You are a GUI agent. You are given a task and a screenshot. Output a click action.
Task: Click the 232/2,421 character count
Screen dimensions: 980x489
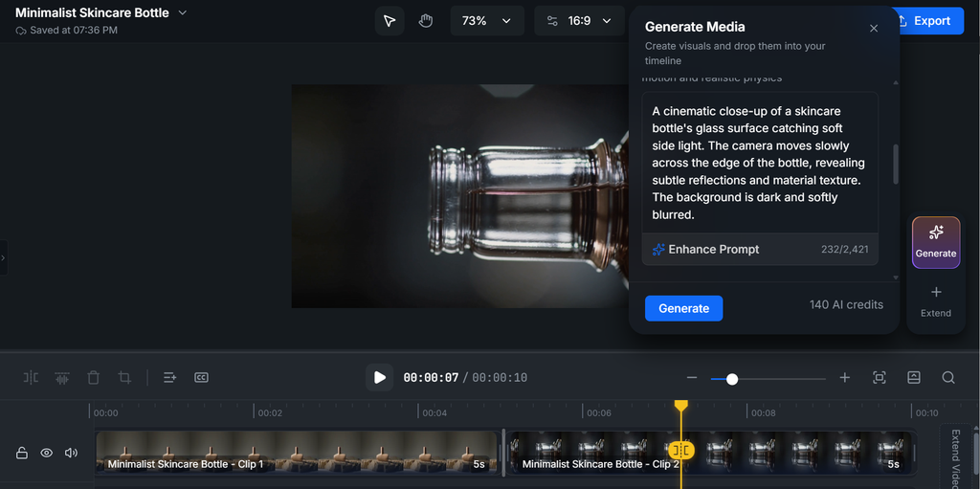coord(844,250)
